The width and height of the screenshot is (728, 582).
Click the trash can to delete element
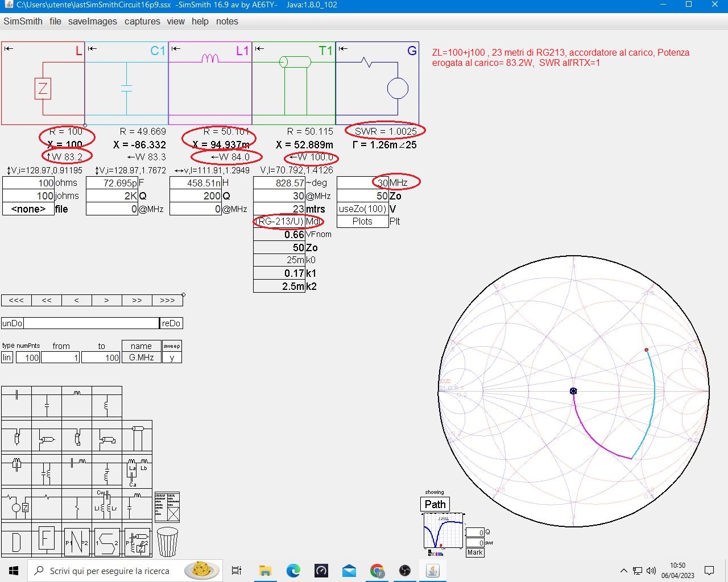point(167,542)
